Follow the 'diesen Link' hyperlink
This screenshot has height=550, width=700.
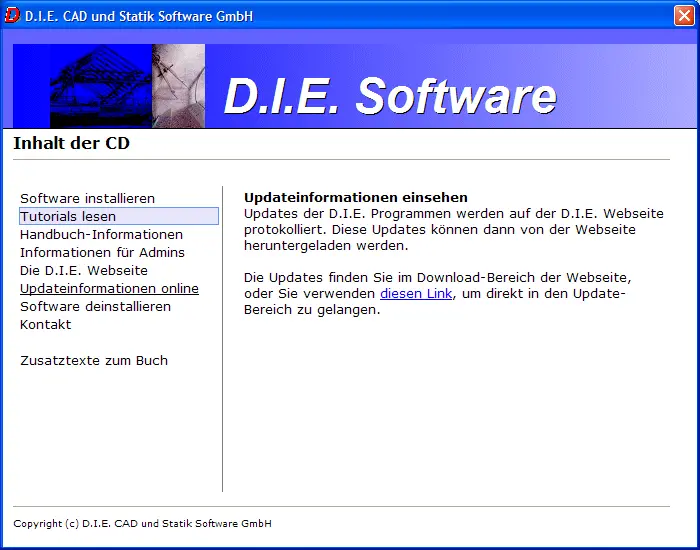tap(416, 294)
